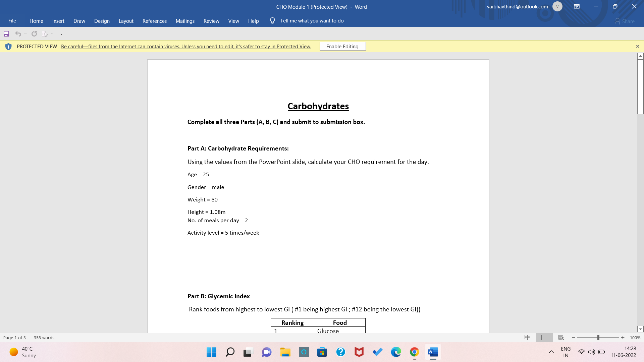Open the Undo dropdown arrow
644x362 pixels.
point(25,34)
